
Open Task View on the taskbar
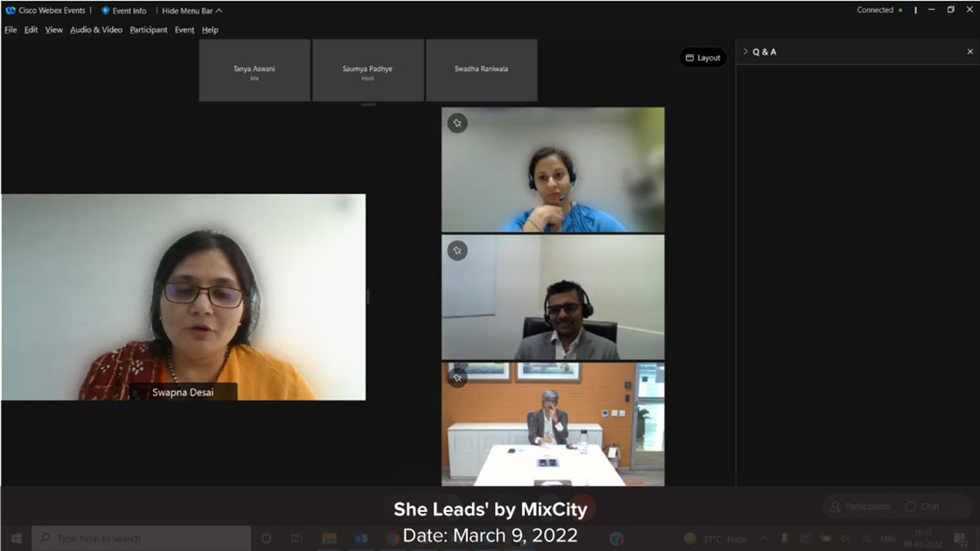pos(297,539)
